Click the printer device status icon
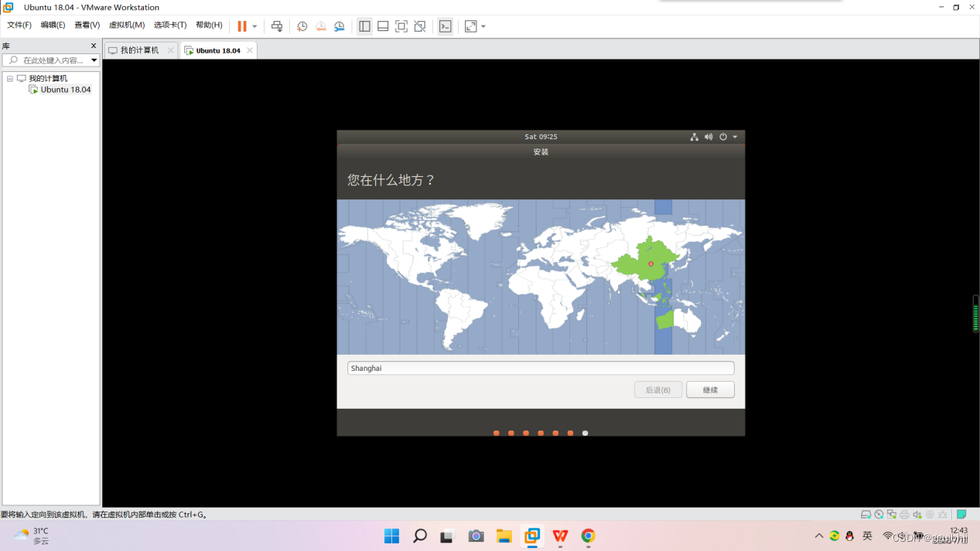 [904, 515]
